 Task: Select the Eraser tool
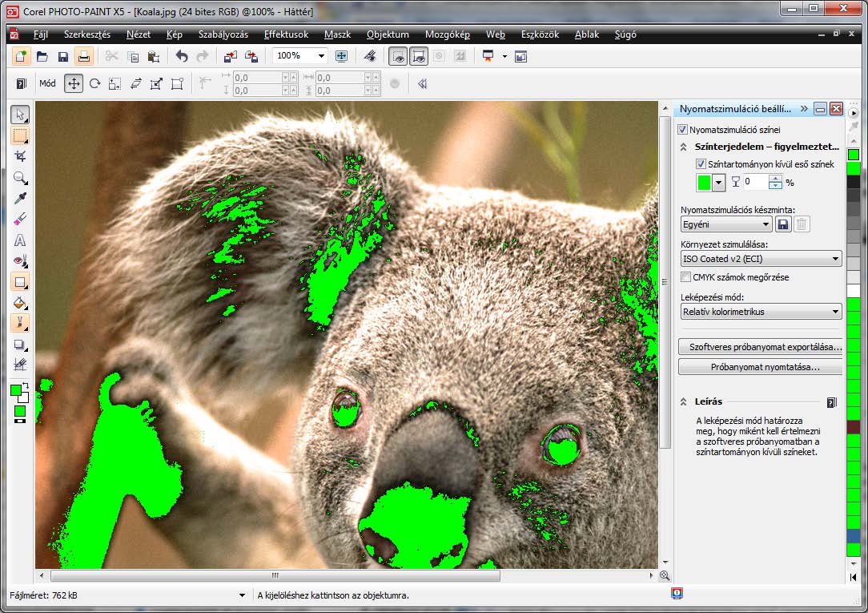pos(20,220)
